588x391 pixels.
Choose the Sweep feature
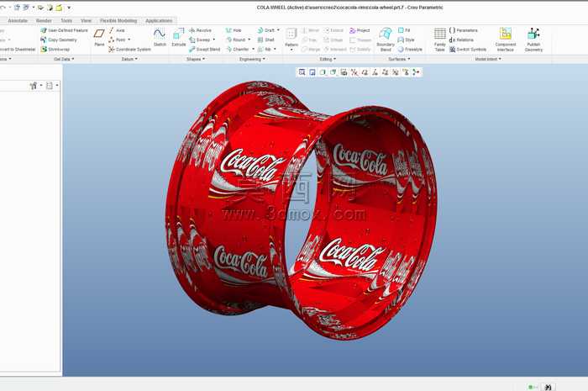coord(200,40)
